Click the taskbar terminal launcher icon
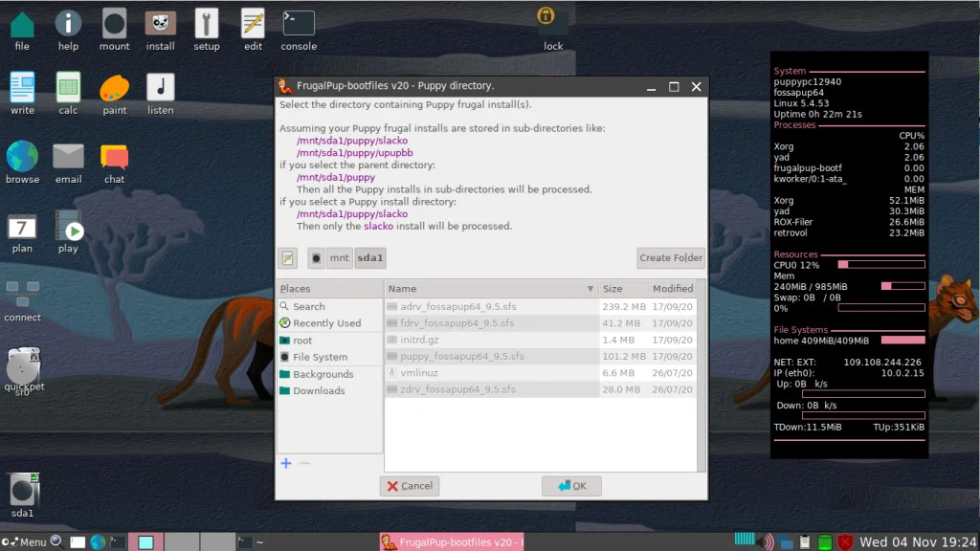 tap(118, 542)
